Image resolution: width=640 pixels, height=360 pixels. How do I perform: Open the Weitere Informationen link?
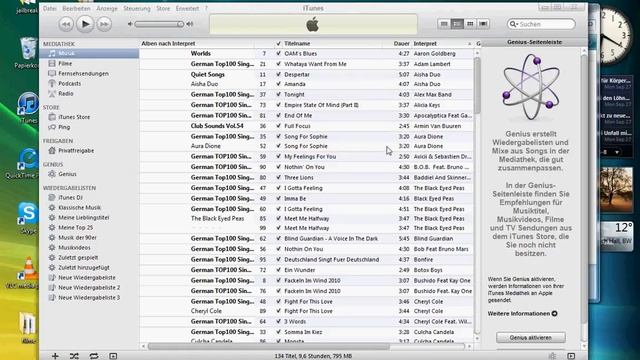522,313
